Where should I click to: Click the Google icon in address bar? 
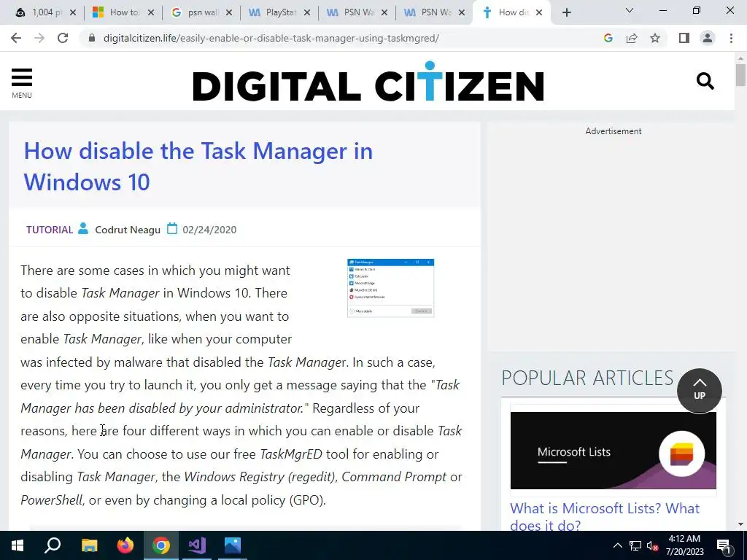[x=608, y=38]
